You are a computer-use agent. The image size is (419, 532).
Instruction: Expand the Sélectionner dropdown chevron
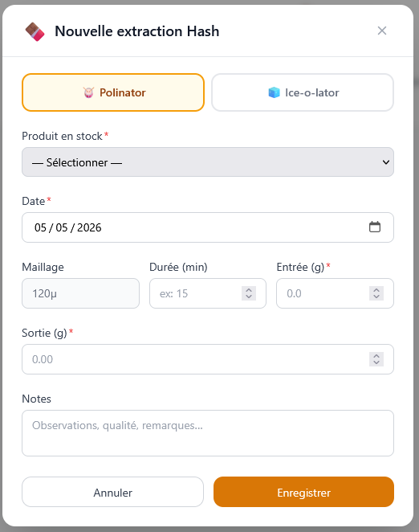[386, 162]
